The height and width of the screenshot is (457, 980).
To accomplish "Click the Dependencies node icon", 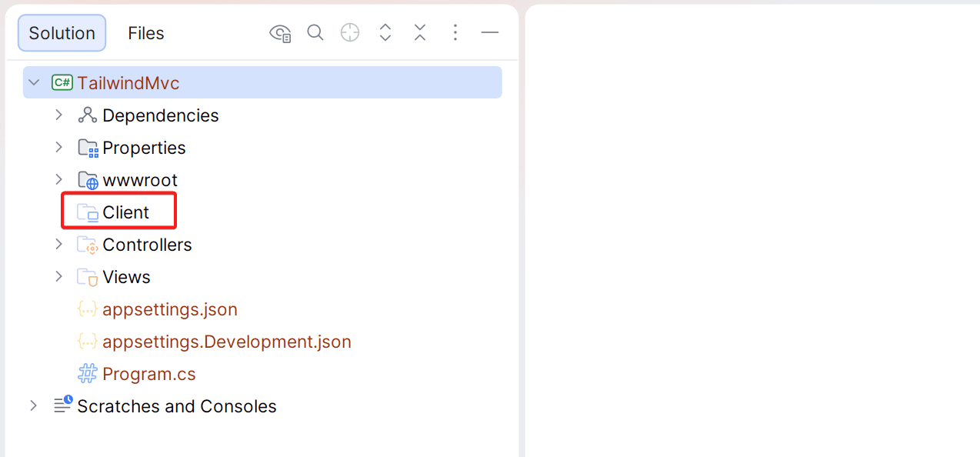I will coord(86,115).
